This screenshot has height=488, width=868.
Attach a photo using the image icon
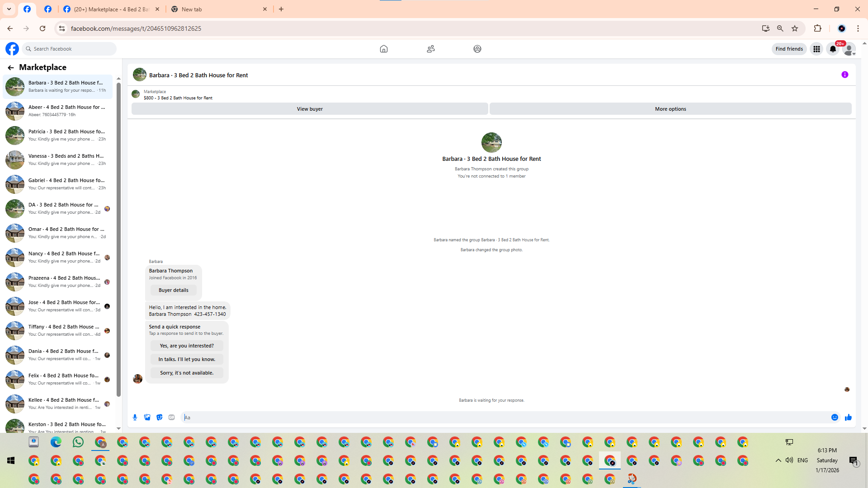[147, 418]
